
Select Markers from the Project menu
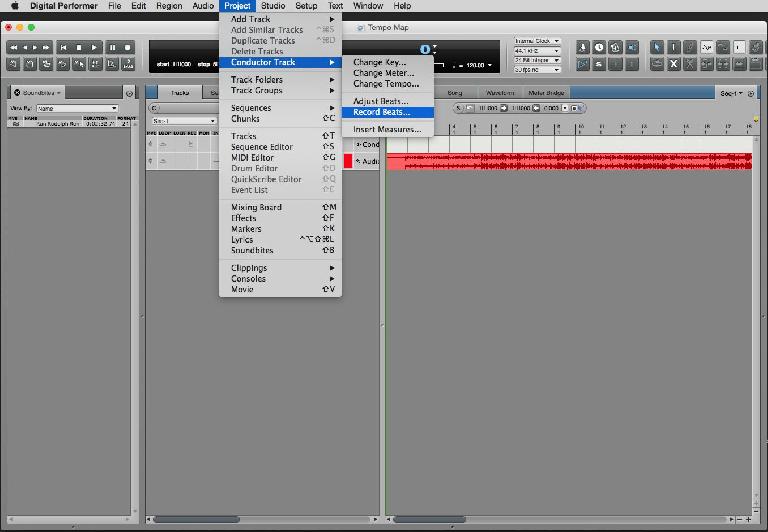coord(280,229)
